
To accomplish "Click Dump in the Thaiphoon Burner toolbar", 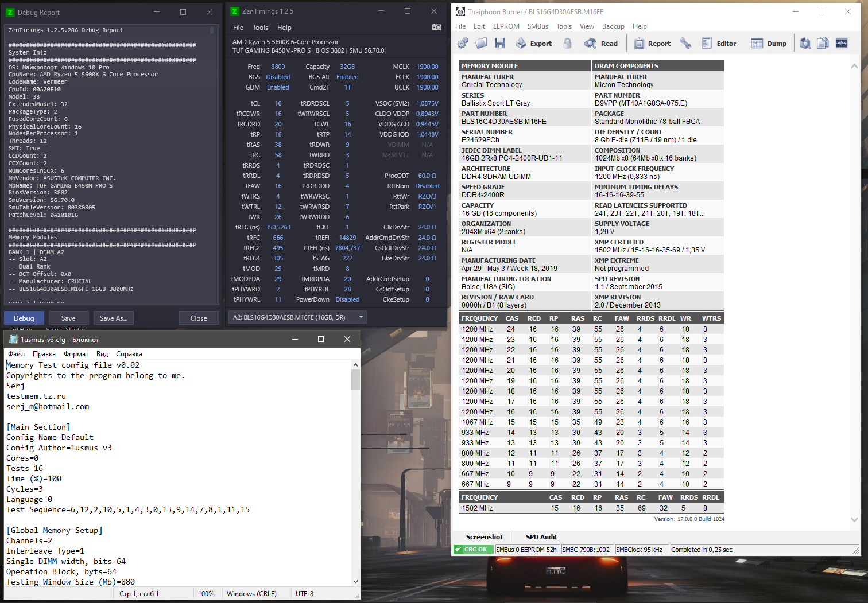I will coord(769,43).
